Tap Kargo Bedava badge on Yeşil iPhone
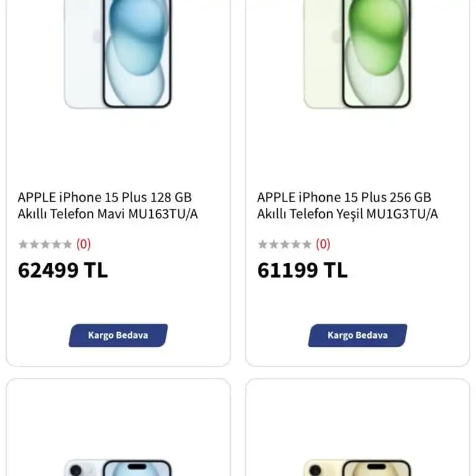 coord(358,335)
